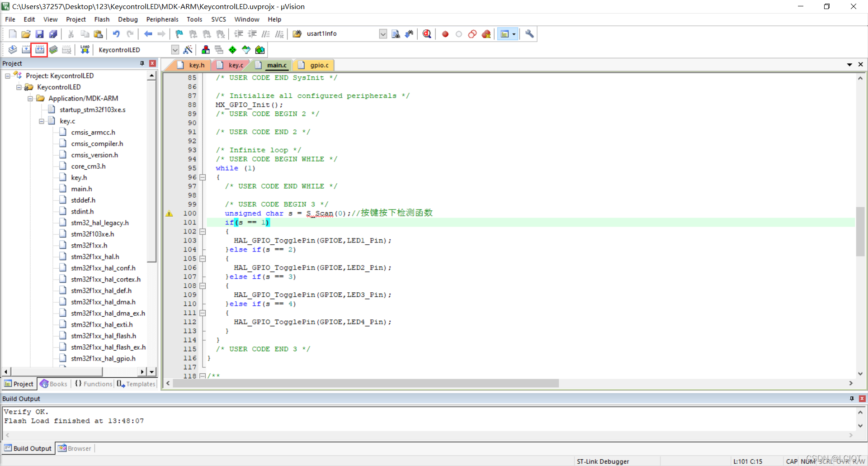Click the Open file folder icon
The image size is (868, 466).
pyautogui.click(x=26, y=34)
